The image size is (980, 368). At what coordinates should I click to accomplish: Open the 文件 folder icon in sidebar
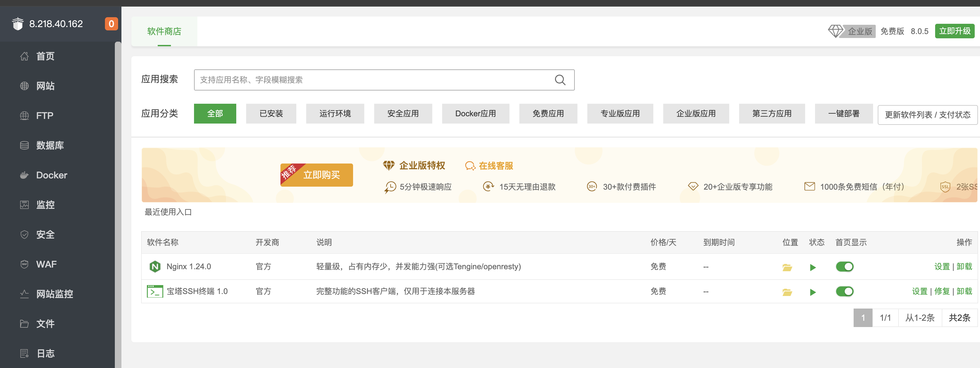pyautogui.click(x=24, y=324)
